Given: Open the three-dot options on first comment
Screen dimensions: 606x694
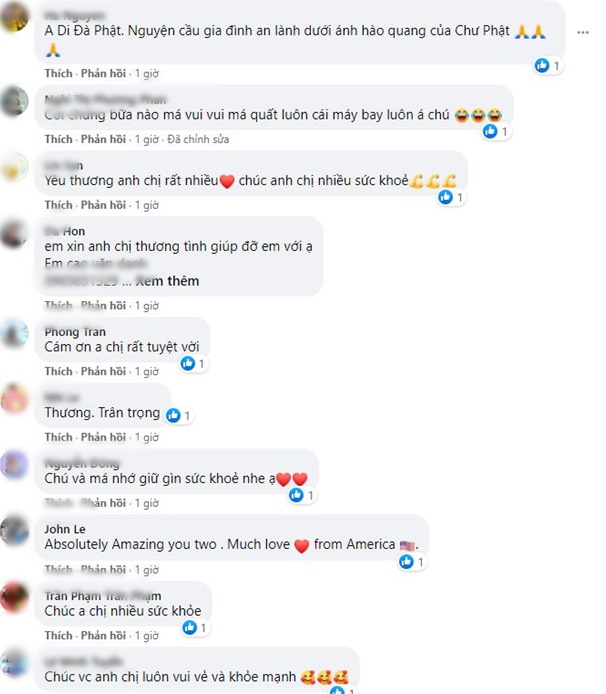Looking at the screenshot, I should pyautogui.click(x=583, y=32).
